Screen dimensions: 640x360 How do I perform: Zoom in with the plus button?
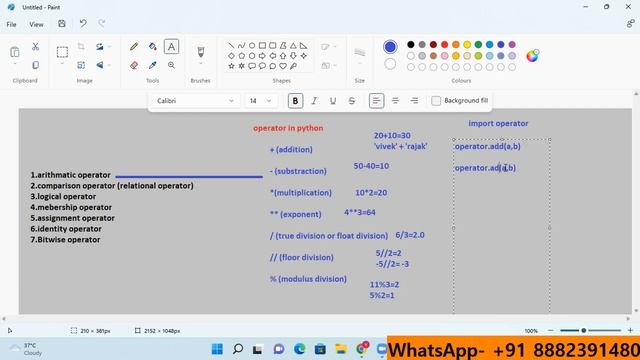coord(630,331)
